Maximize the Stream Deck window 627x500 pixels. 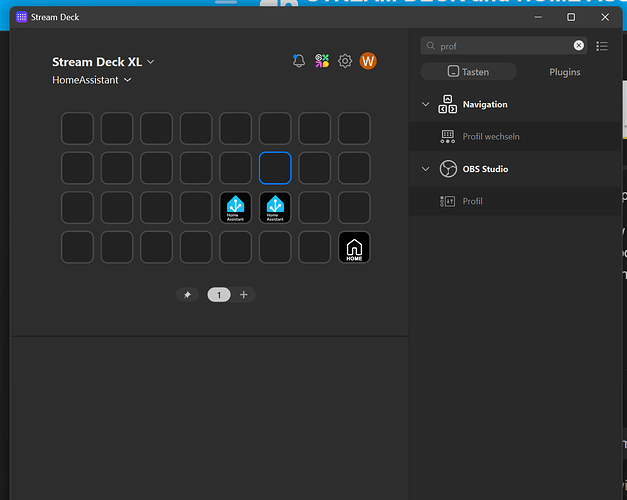tap(571, 17)
